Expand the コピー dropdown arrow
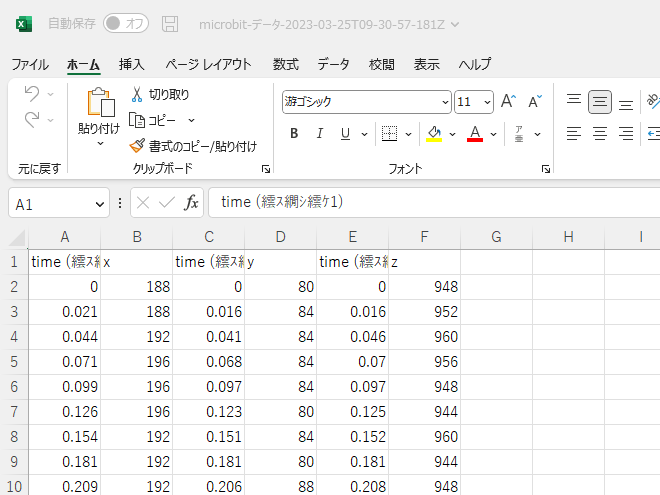This screenshot has height=495, width=660. [192, 121]
